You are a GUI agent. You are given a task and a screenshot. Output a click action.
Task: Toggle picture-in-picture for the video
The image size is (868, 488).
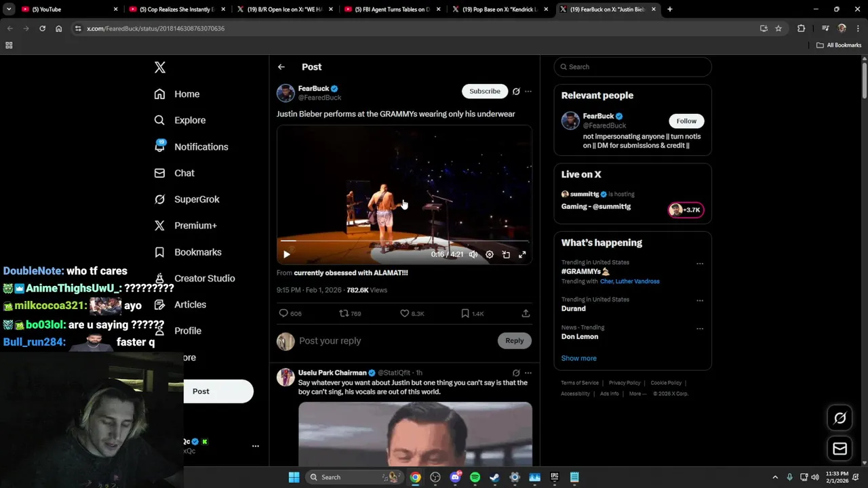(x=506, y=255)
